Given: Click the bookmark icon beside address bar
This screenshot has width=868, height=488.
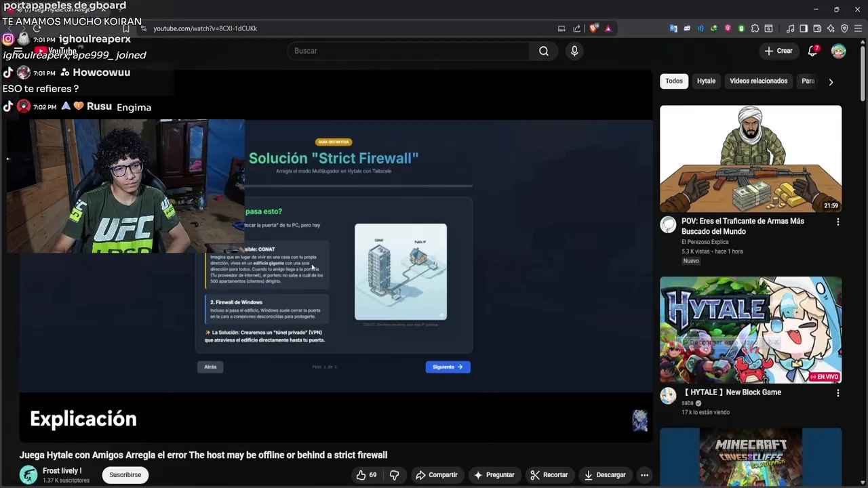Looking at the screenshot, I should [125, 28].
